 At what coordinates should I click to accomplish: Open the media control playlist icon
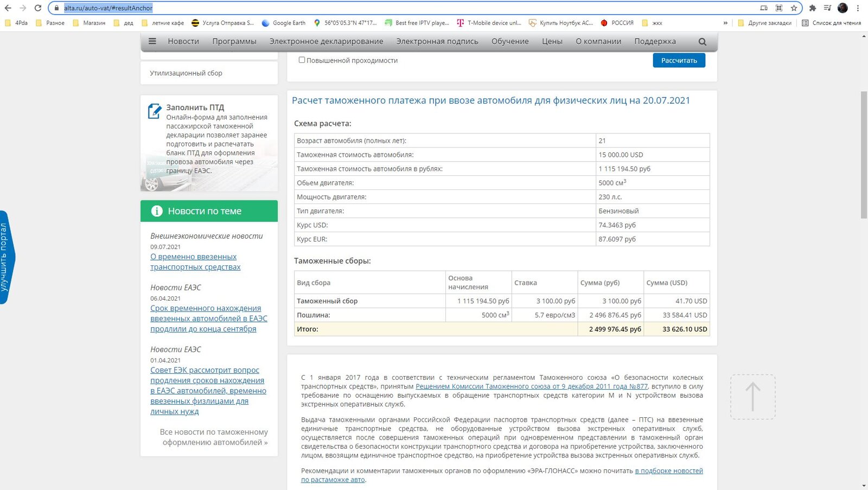click(827, 8)
